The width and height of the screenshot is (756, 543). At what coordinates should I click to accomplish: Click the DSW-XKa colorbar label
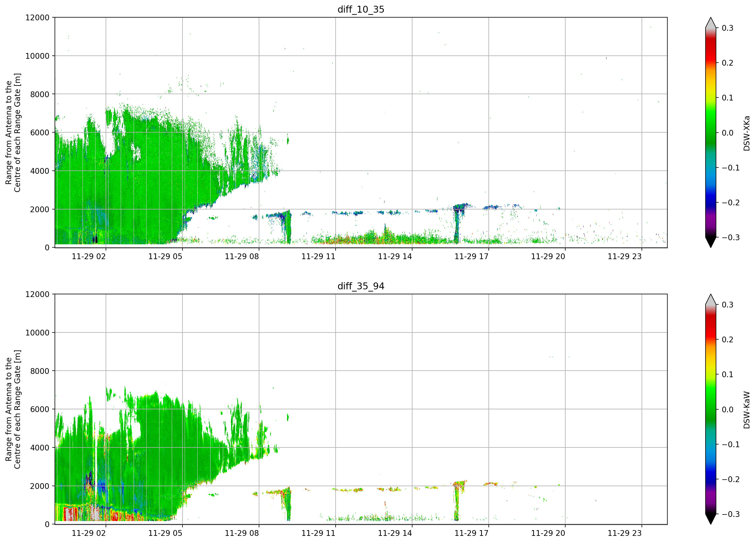pyautogui.click(x=746, y=133)
